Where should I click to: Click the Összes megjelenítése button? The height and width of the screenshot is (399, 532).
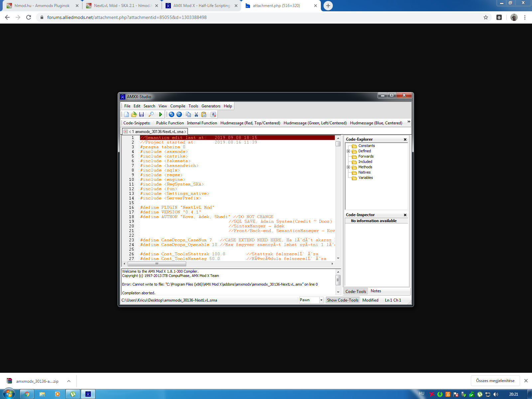click(x=495, y=381)
